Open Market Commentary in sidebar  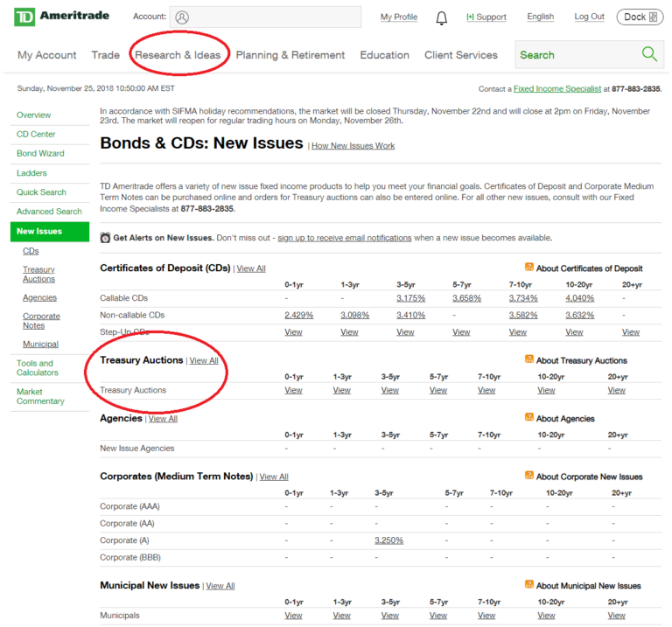pos(40,397)
